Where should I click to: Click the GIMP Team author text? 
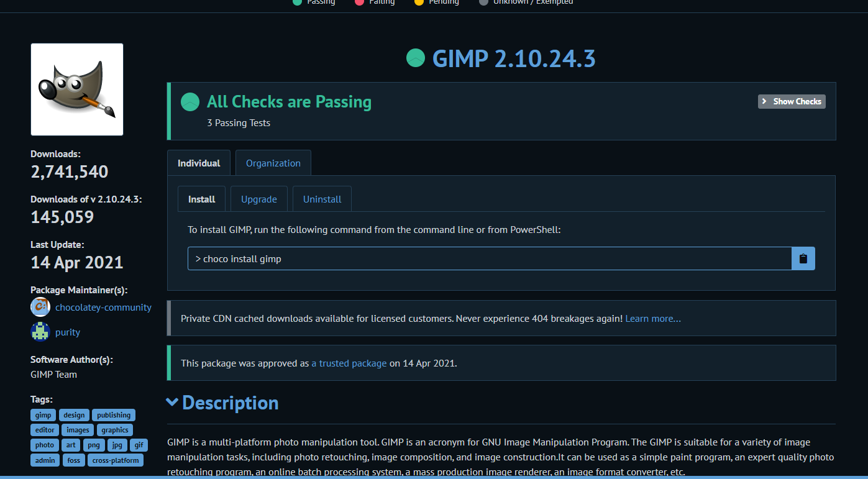pyautogui.click(x=53, y=375)
